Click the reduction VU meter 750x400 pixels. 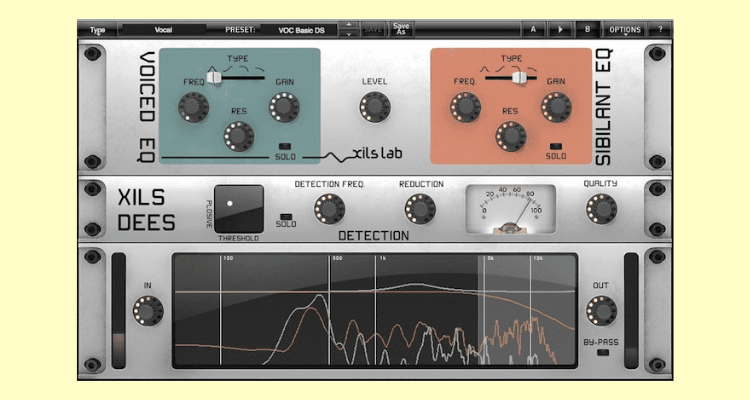click(510, 210)
